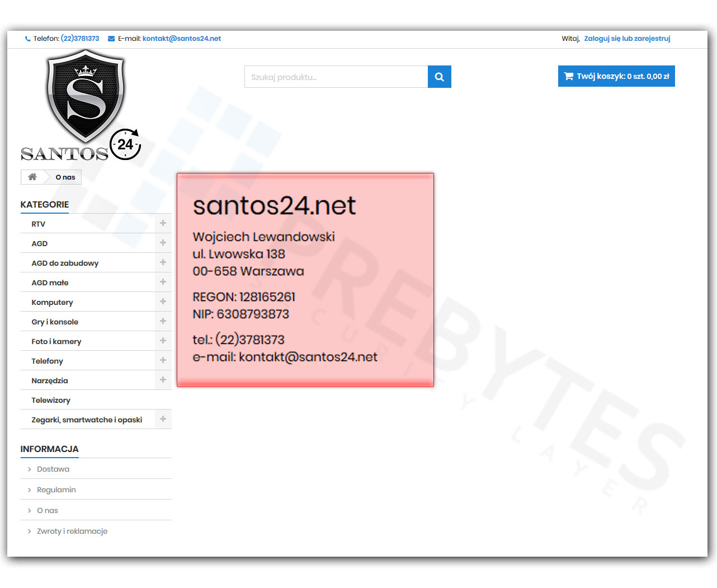Click the santos24.net title in pink box
The height and width of the screenshot is (588, 717).
[x=274, y=205]
